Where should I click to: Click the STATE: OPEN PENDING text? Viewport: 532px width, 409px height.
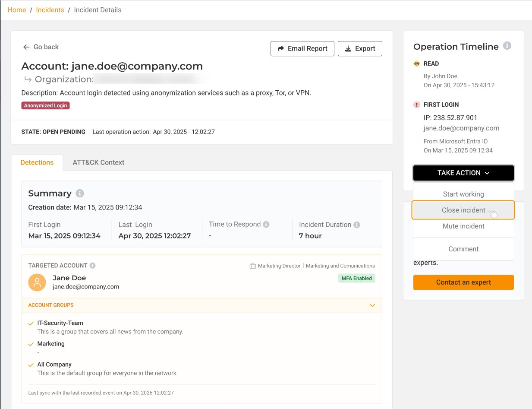point(53,132)
